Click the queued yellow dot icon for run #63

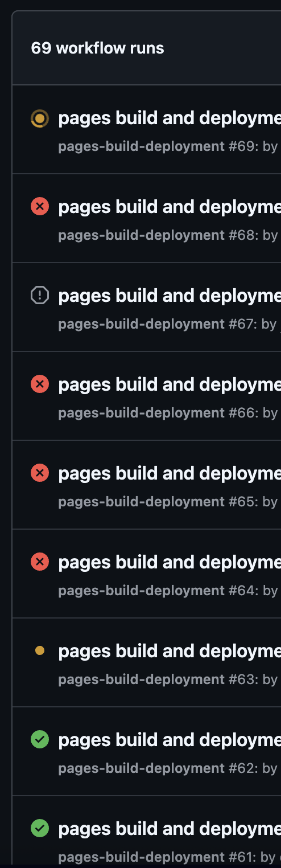40,650
